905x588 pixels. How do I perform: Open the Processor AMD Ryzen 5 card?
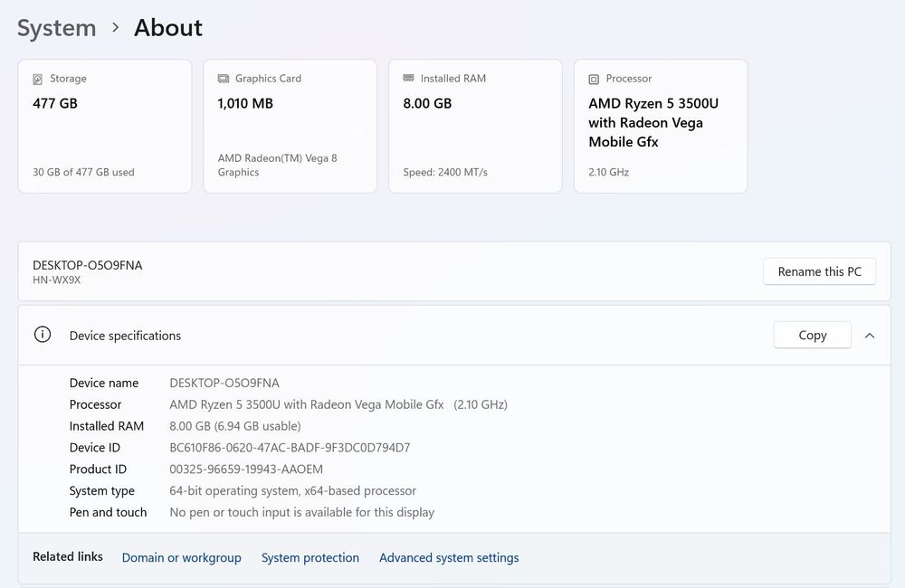click(x=661, y=126)
